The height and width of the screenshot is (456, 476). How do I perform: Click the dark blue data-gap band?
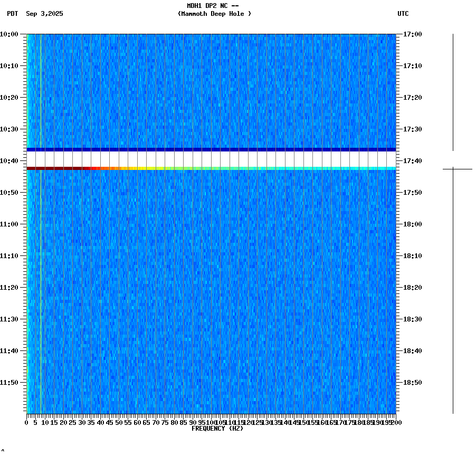point(211,149)
